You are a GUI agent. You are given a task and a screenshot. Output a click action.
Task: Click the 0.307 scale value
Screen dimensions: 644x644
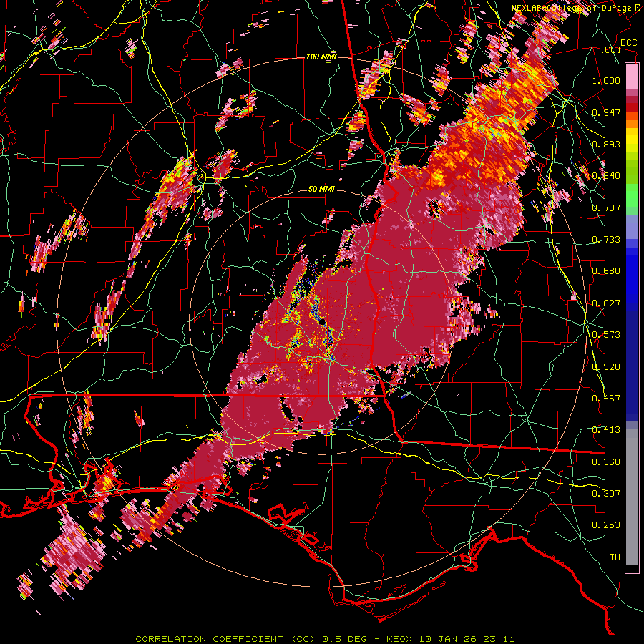pos(606,494)
